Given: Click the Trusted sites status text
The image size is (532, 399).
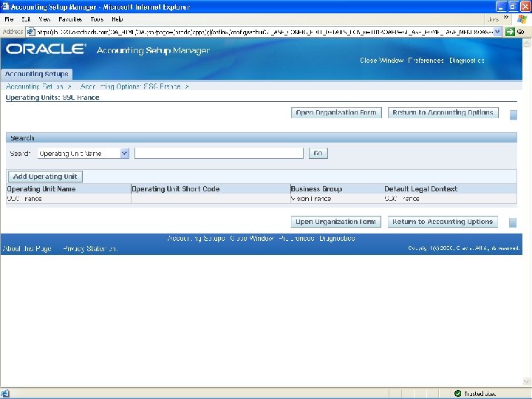Looking at the screenshot, I should [480, 394].
